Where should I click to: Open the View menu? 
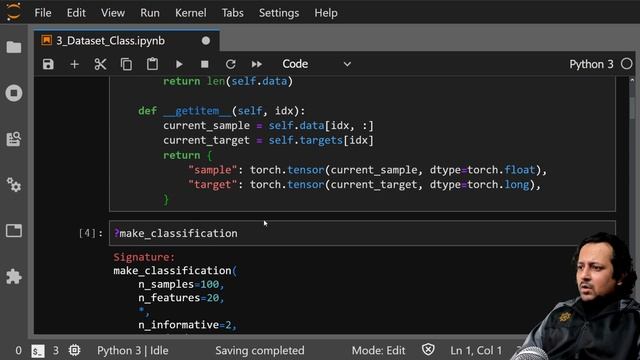(x=113, y=13)
